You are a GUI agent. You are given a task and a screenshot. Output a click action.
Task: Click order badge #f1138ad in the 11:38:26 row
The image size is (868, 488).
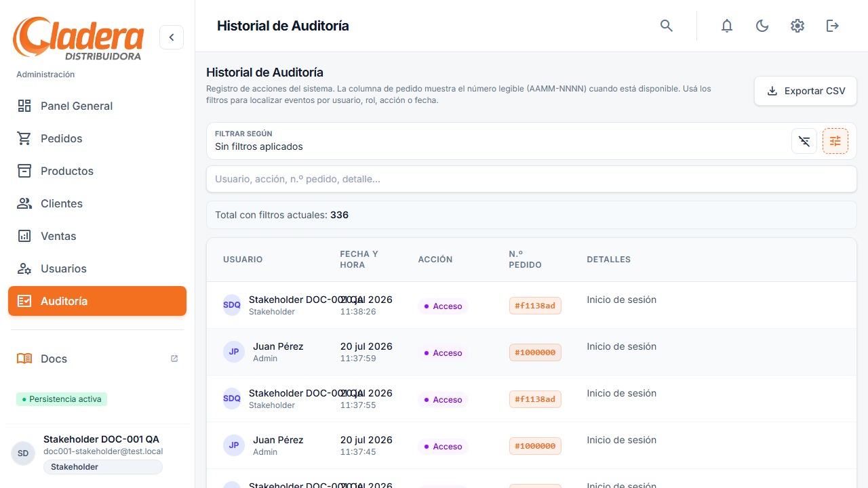click(x=535, y=306)
